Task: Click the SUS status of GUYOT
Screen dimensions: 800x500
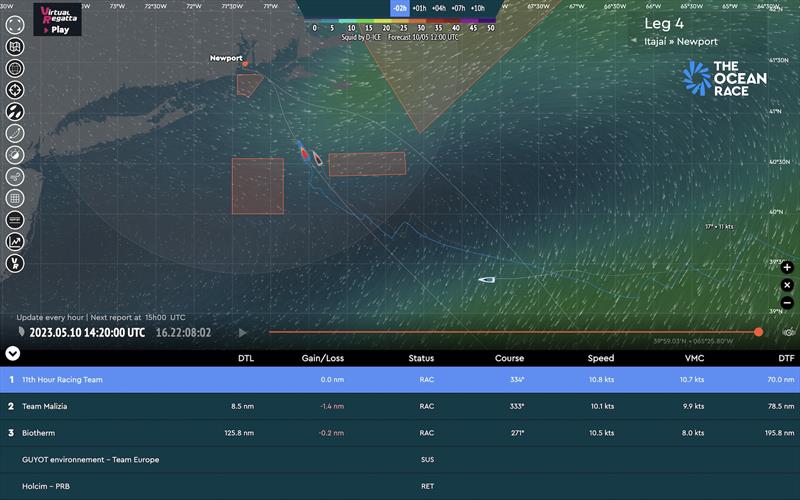Action: (x=428, y=460)
